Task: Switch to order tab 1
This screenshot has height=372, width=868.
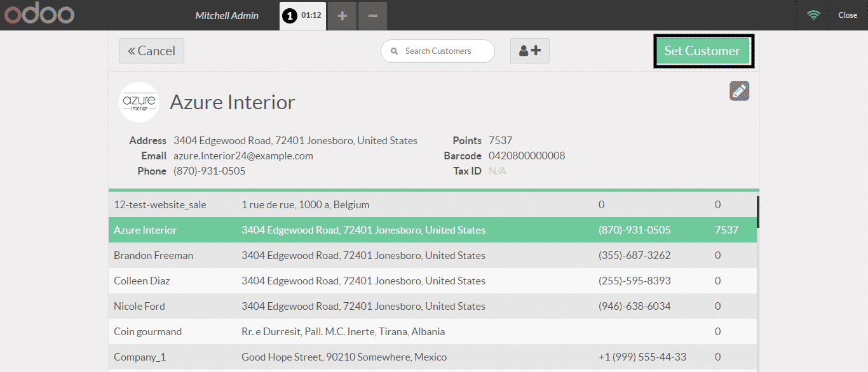Action: 302,15
